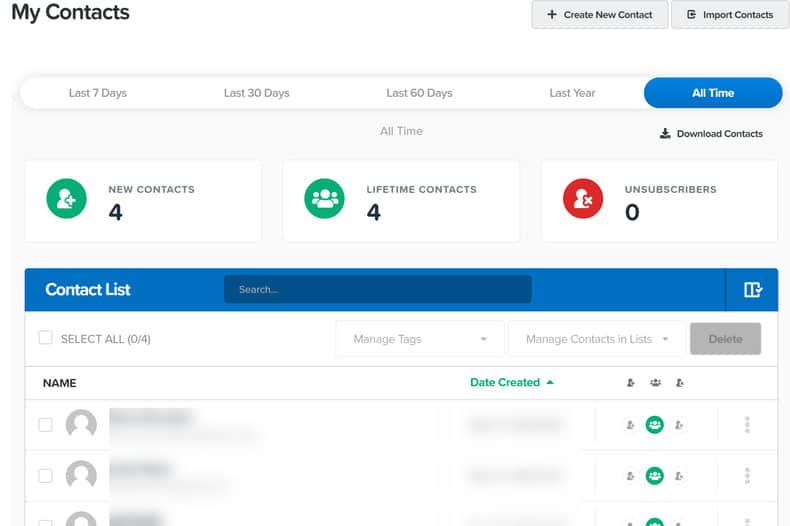Screen dimensions: 790x526
Task: Select the All Time tab
Action: [713, 93]
